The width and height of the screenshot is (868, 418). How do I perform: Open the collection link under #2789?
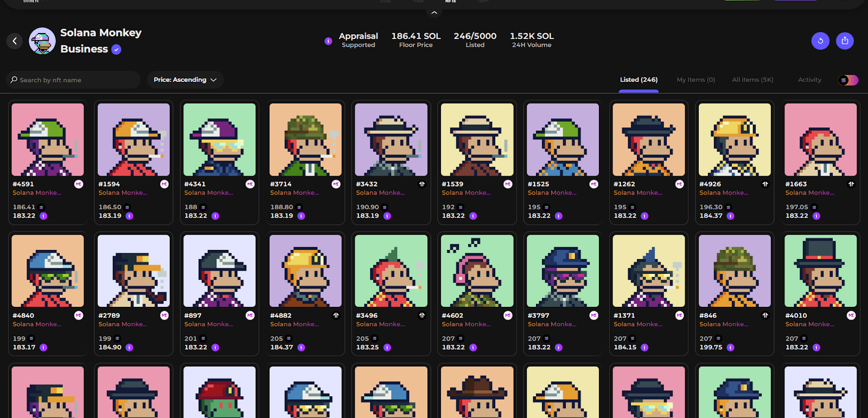coord(123,324)
